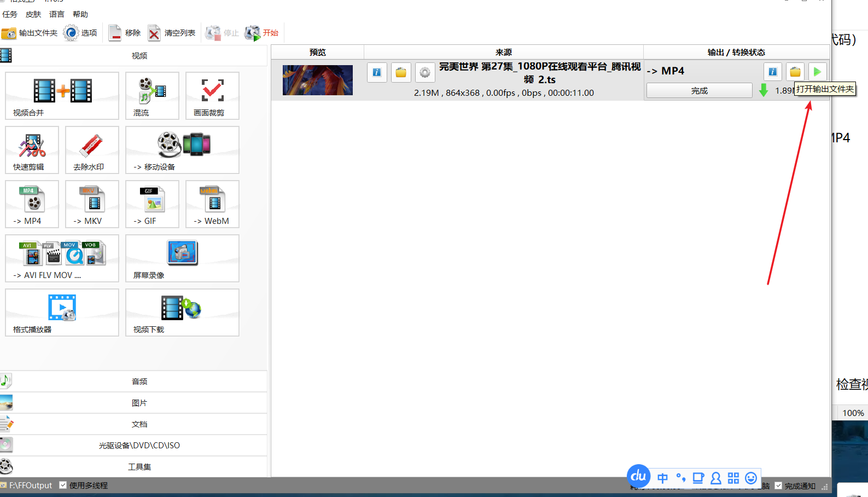Open the 皮肤 skin menu
Screen dimensions: 868x497
[x=33, y=14]
